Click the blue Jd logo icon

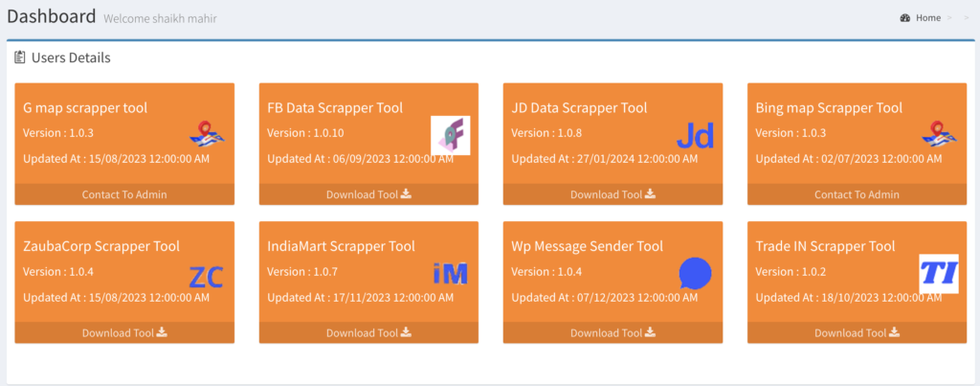(x=695, y=136)
